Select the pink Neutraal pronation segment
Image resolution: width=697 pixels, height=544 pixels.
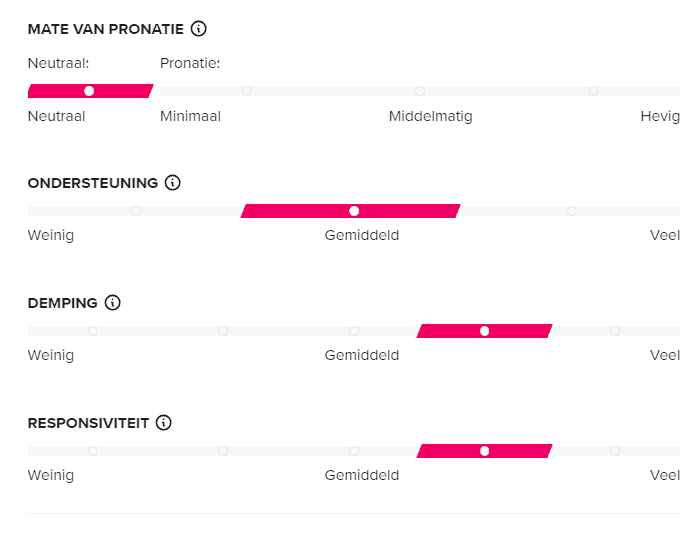tap(91, 91)
